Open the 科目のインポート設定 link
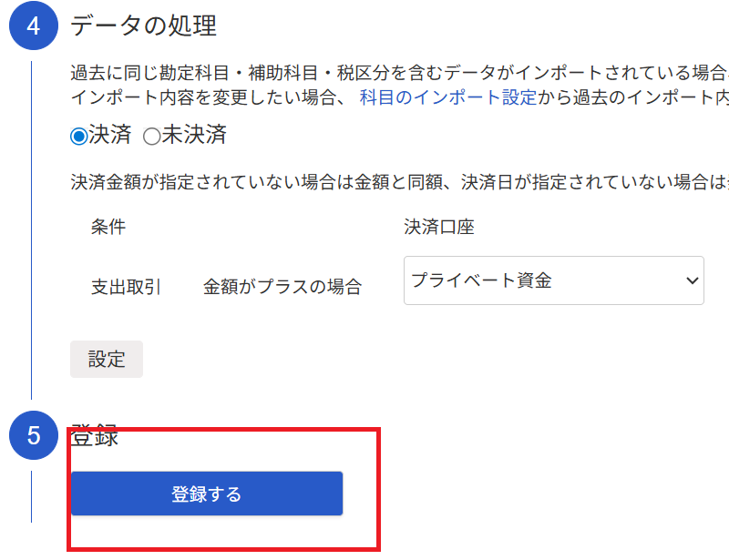The width and height of the screenshot is (729, 560). [x=448, y=97]
